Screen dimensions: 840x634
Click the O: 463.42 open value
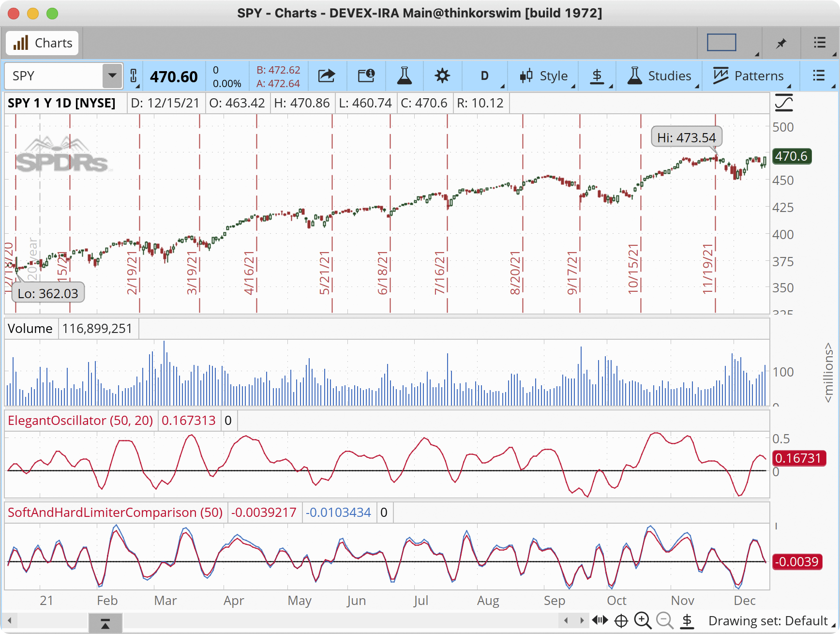click(237, 103)
